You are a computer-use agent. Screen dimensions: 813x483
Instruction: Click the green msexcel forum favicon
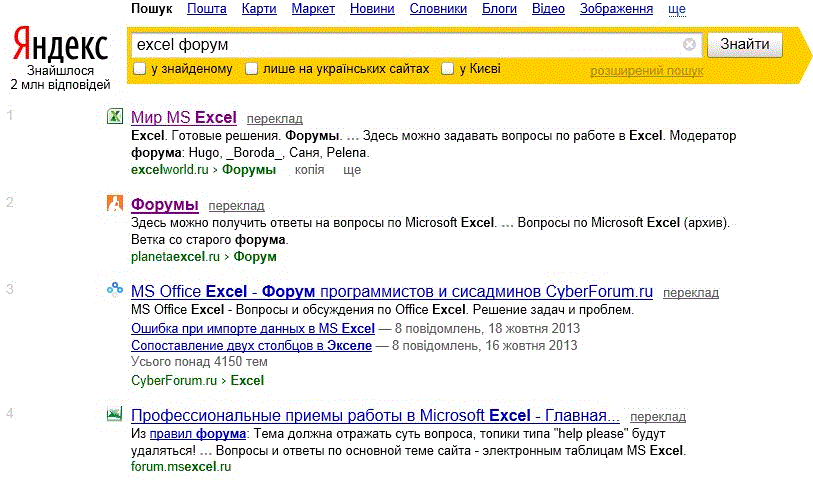115,414
